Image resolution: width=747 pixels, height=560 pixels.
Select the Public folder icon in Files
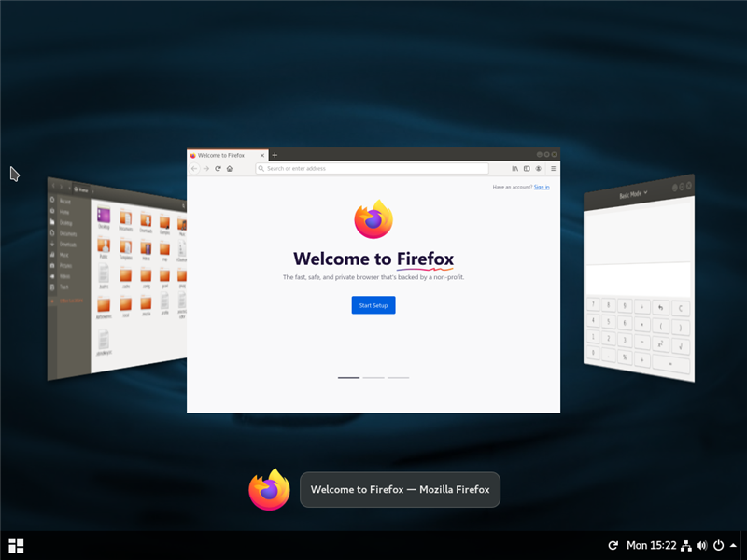(104, 245)
